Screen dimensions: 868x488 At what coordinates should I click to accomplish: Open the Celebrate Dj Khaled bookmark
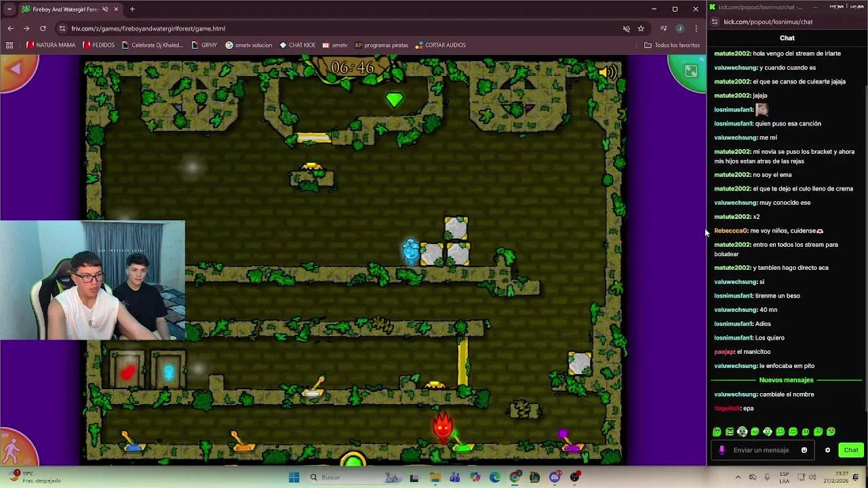(153, 45)
